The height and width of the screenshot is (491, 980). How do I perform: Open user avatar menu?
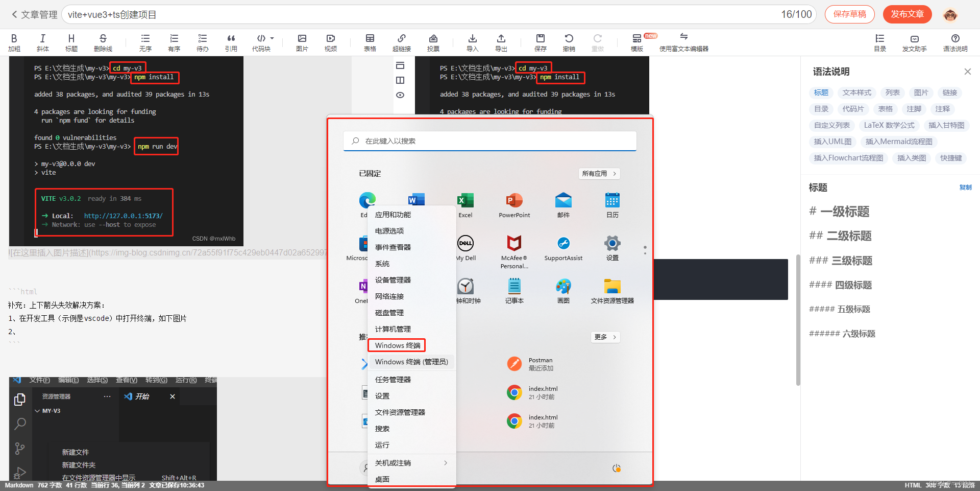pyautogui.click(x=950, y=15)
